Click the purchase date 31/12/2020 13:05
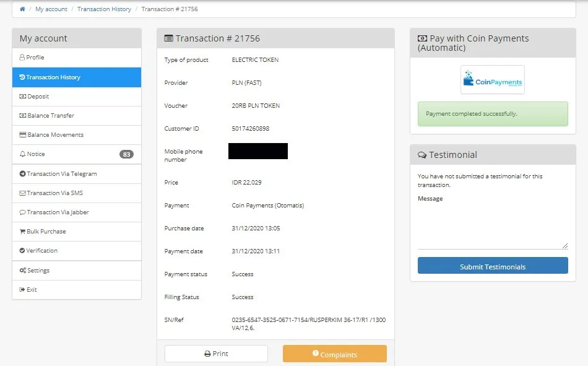The height and width of the screenshot is (366, 588). 256,229
